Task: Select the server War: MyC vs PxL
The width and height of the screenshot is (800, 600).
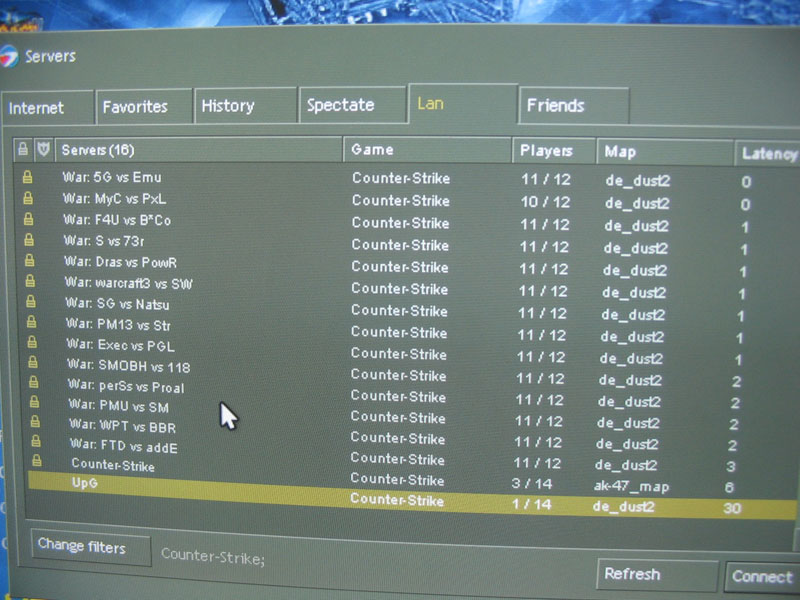Action: point(114,198)
